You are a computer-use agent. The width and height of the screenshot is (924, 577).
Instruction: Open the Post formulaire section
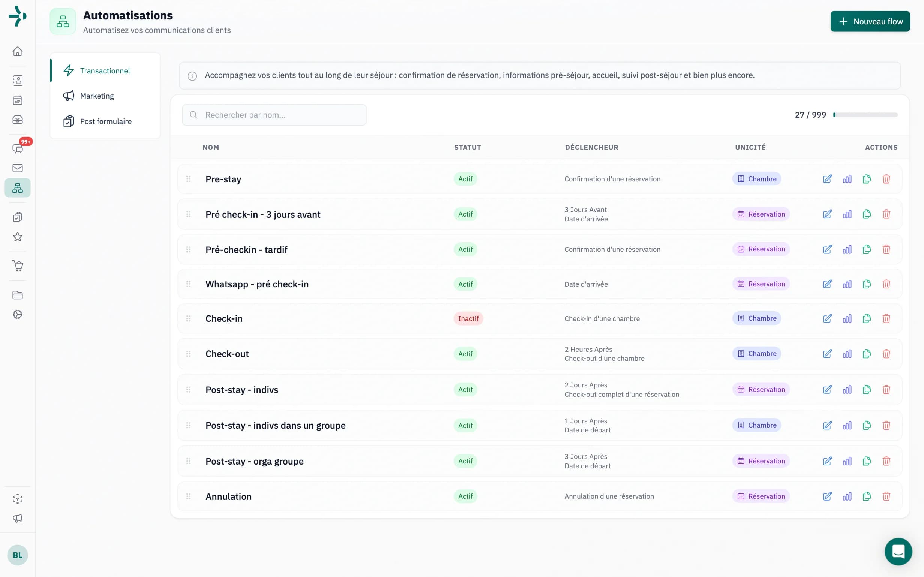pos(105,121)
